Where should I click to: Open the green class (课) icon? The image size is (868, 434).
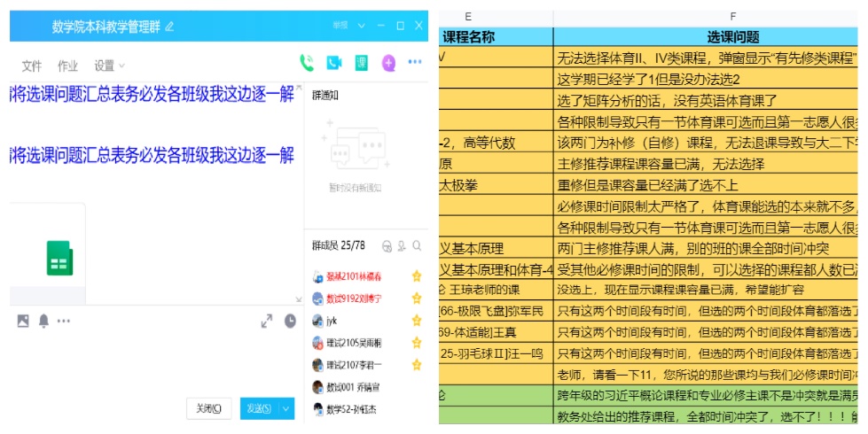[x=362, y=63]
